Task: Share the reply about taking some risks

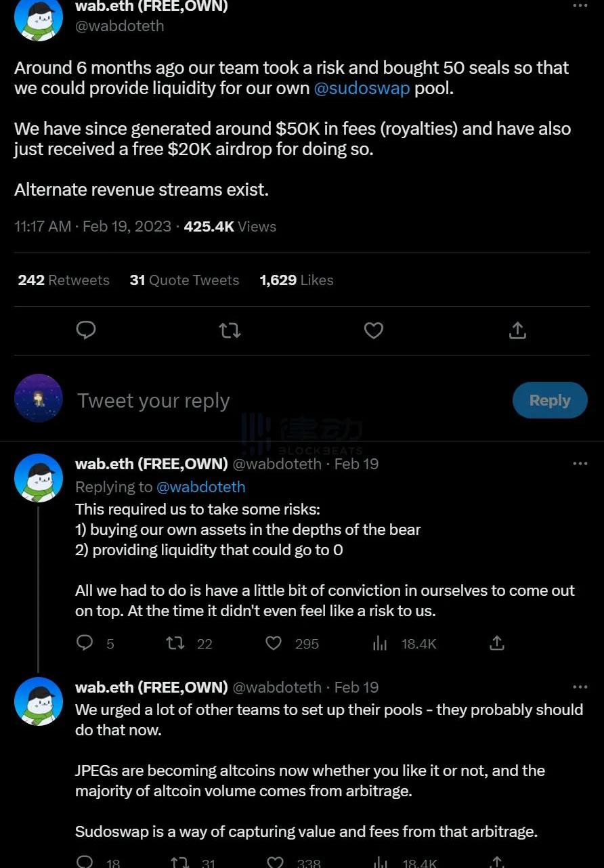Action: coord(497,643)
